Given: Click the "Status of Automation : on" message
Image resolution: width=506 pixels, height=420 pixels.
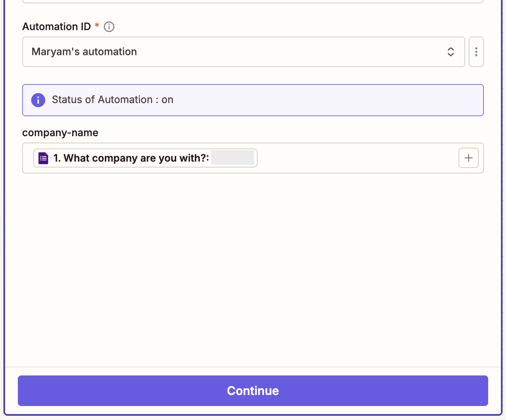Looking at the screenshot, I should 112,100.
